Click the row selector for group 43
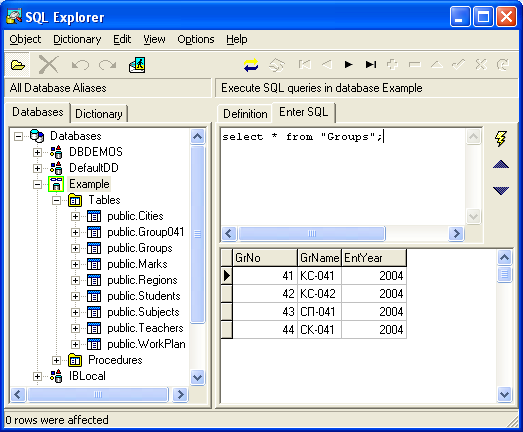The width and height of the screenshot is (523, 432). click(226, 312)
